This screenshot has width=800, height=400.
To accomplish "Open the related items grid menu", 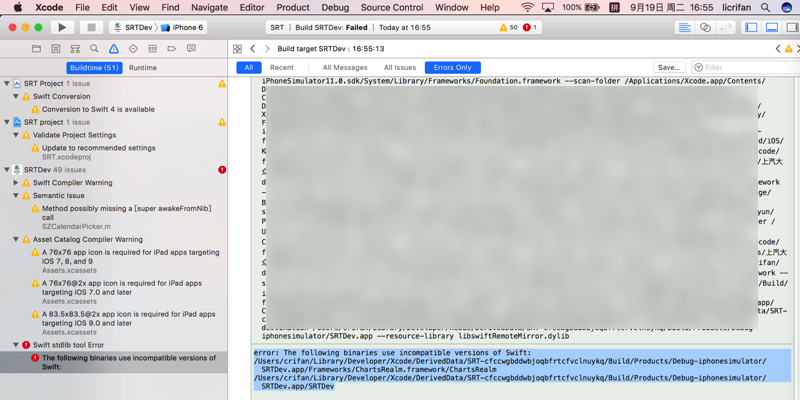I will (x=237, y=49).
